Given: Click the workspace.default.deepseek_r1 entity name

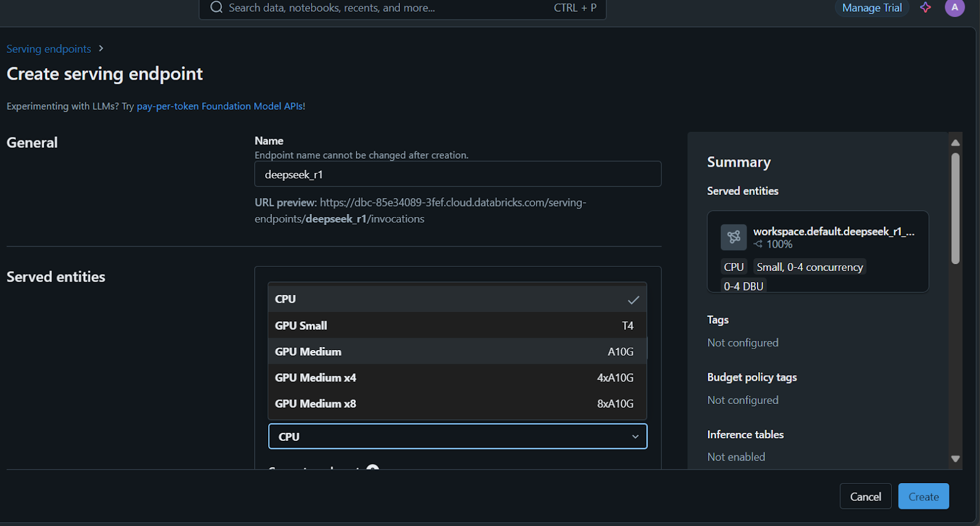Looking at the screenshot, I should [x=834, y=231].
